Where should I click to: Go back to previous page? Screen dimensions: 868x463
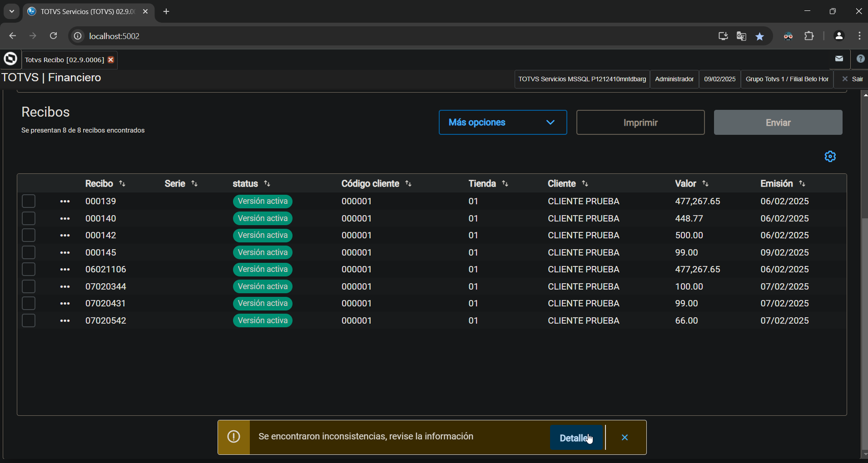coord(12,36)
